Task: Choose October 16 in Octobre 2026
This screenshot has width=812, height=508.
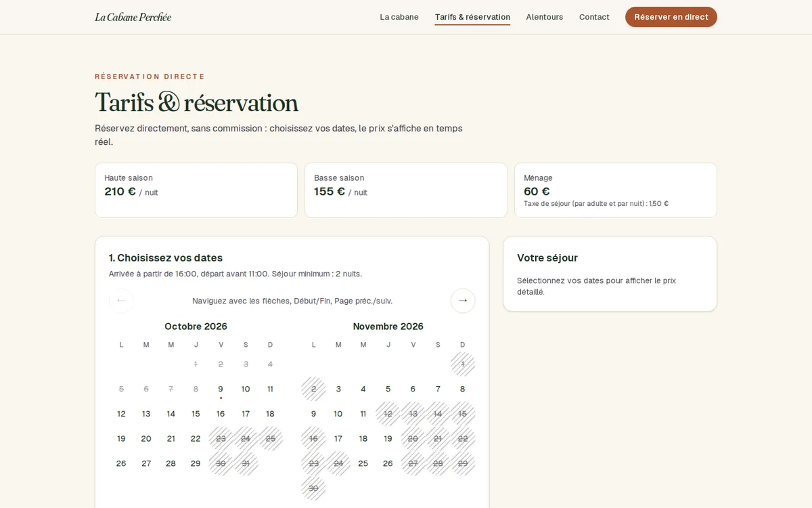Action: [221, 414]
